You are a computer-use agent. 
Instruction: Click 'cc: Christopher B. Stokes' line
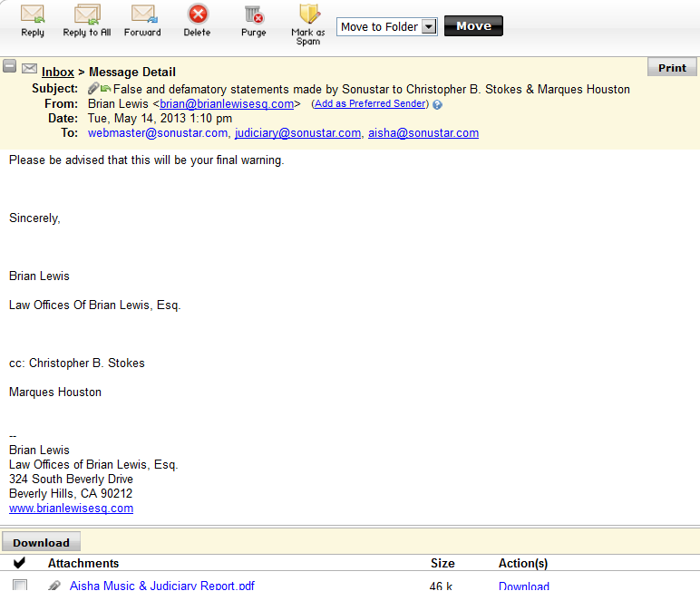(x=77, y=363)
